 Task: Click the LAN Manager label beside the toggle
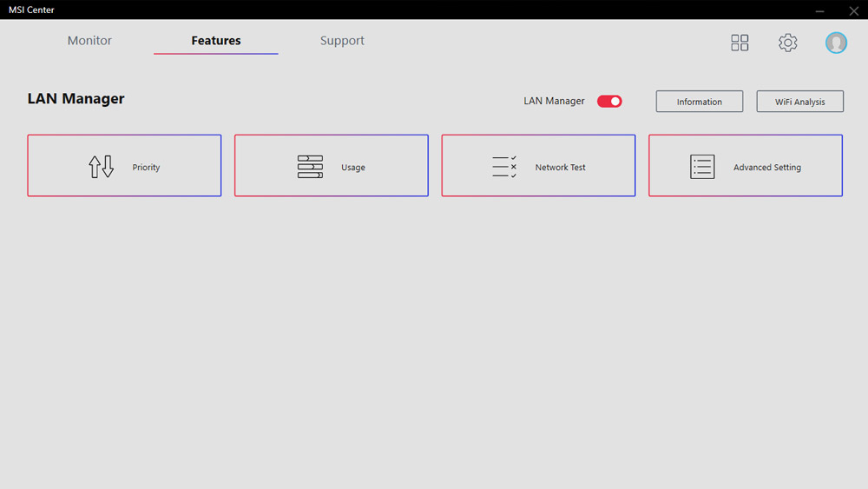554,102
